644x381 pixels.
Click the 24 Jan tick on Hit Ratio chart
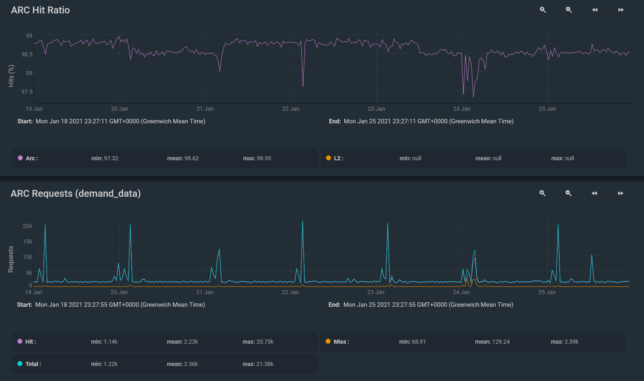coord(462,109)
